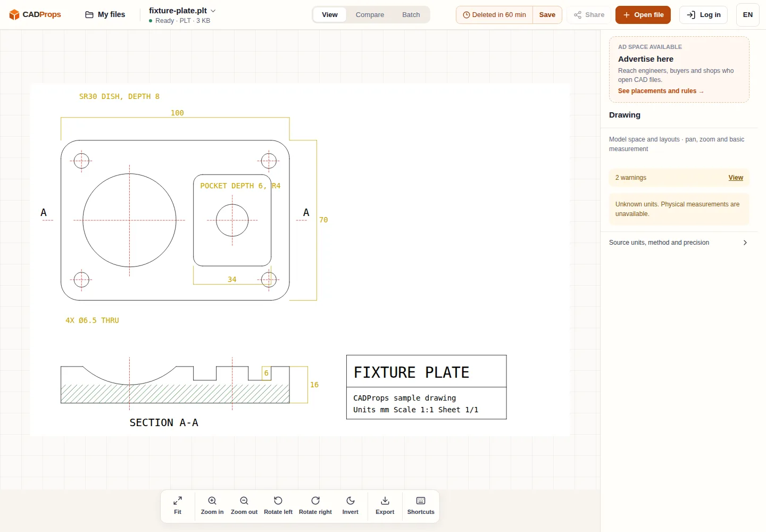Rotate the drawing left
The height and width of the screenshot is (532, 766).
278,505
